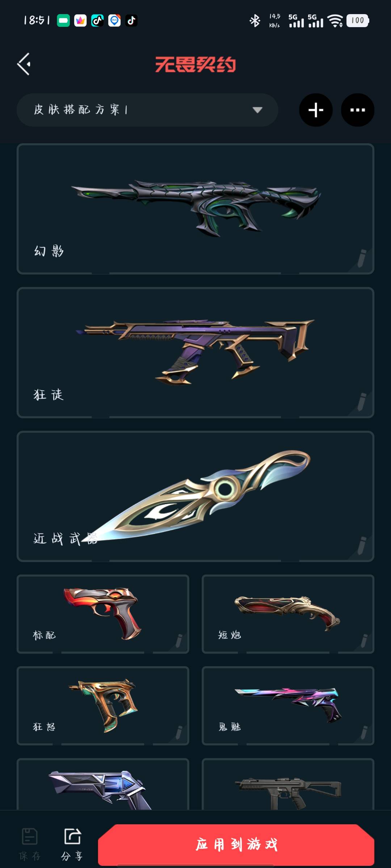The height and width of the screenshot is (868, 391).
Task: Add a new skin loadout with plus icon
Action: click(316, 110)
